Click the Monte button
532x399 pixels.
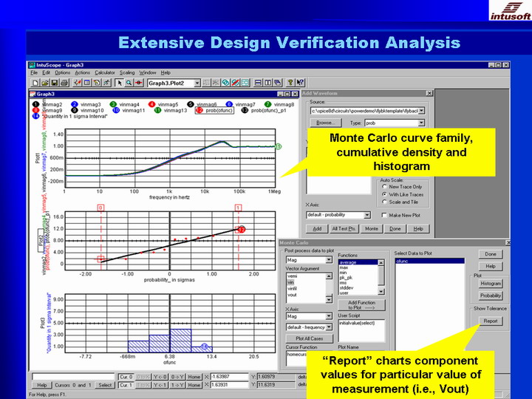[x=371, y=228]
